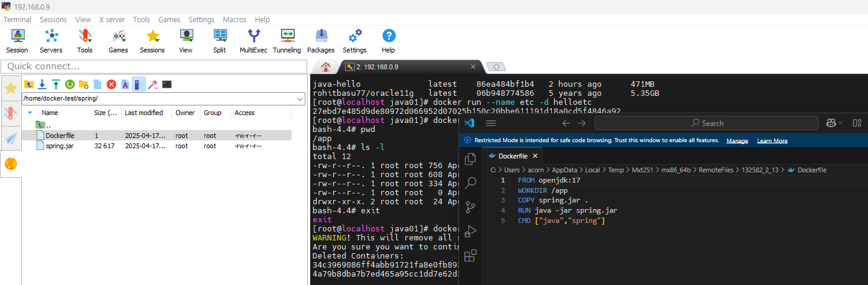This screenshot has height=285, width=868.
Task: Switch to the home tab
Action: [x=326, y=67]
